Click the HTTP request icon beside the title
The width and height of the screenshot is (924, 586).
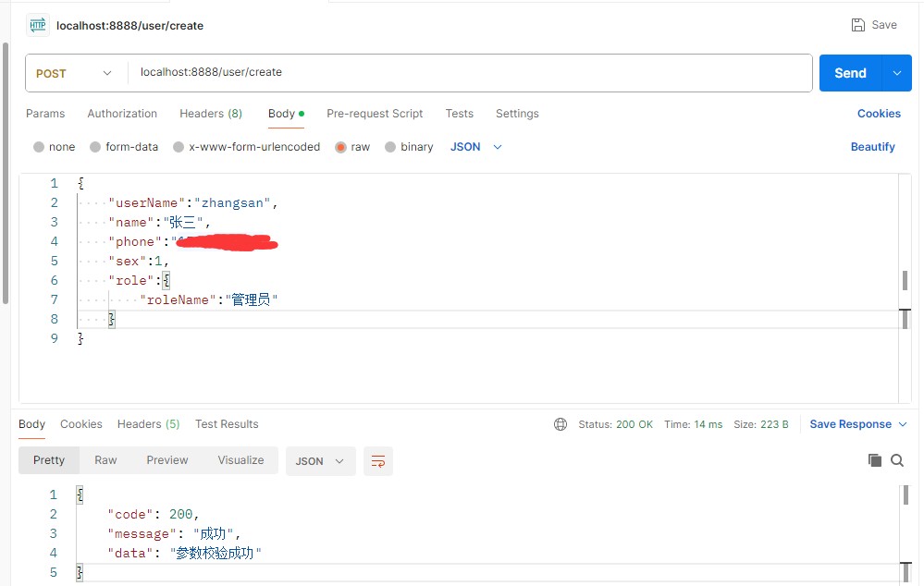point(38,25)
